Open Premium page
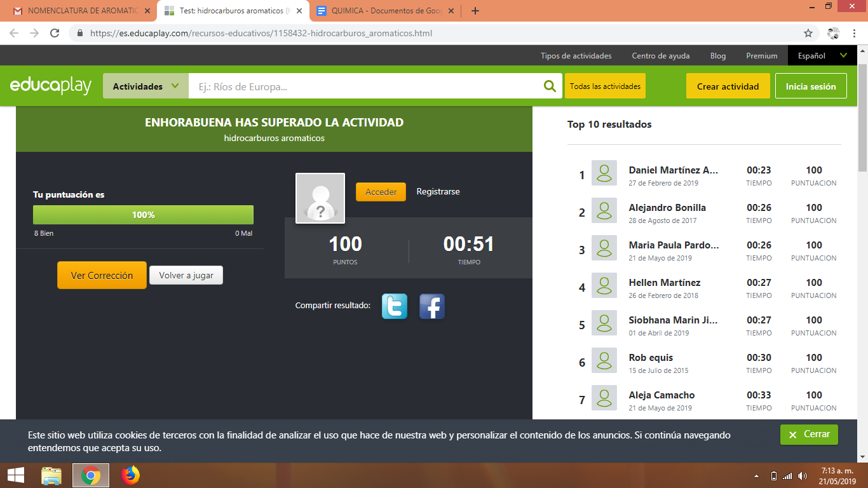Viewport: 868px width, 488px height. tap(762, 56)
